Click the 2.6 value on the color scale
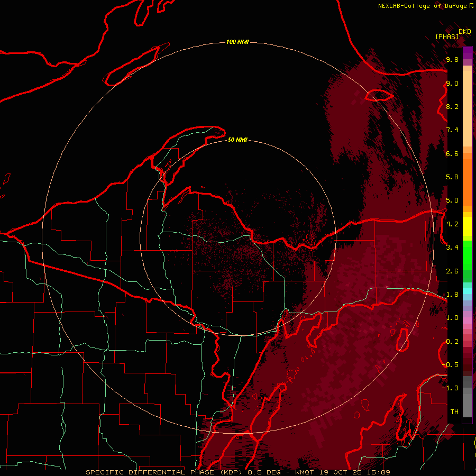 click(x=452, y=271)
